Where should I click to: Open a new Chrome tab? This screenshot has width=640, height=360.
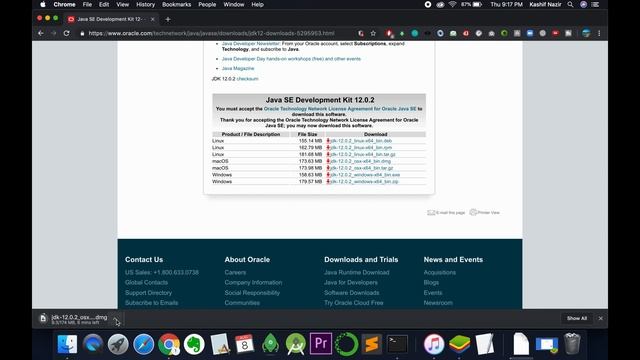tap(168, 19)
